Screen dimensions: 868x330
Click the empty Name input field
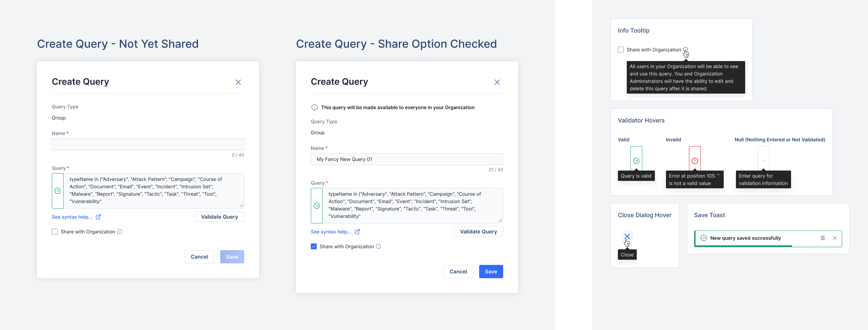tap(148, 144)
